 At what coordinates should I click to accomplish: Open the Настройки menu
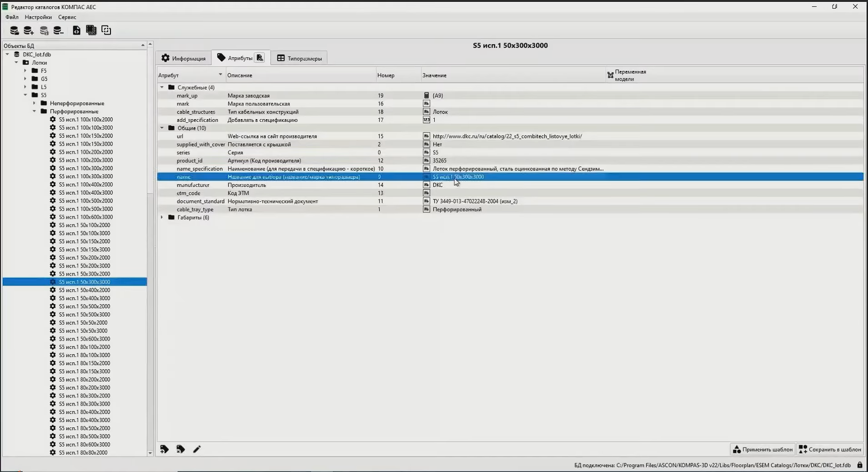38,17
